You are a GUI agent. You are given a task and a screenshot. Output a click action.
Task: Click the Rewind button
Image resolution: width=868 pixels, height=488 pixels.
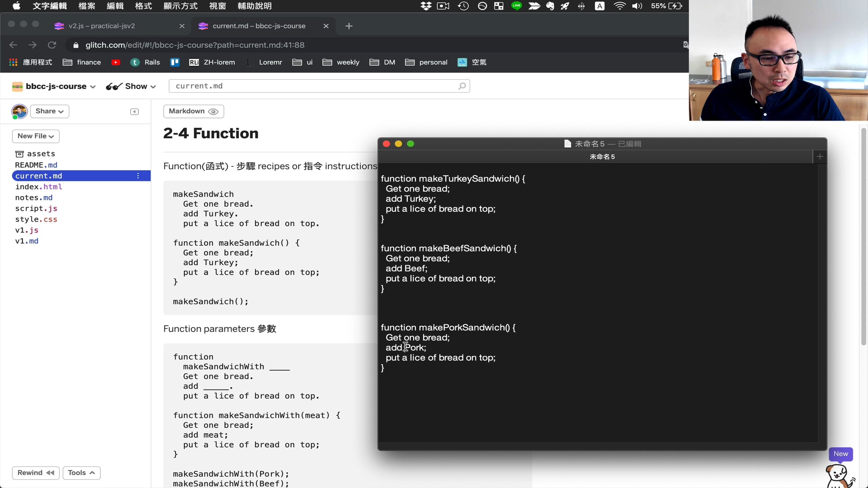click(36, 473)
